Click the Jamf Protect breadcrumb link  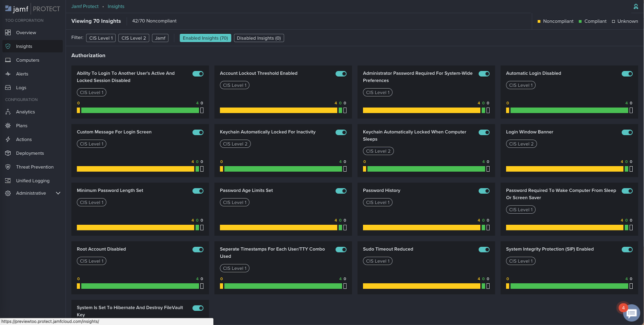click(x=85, y=7)
